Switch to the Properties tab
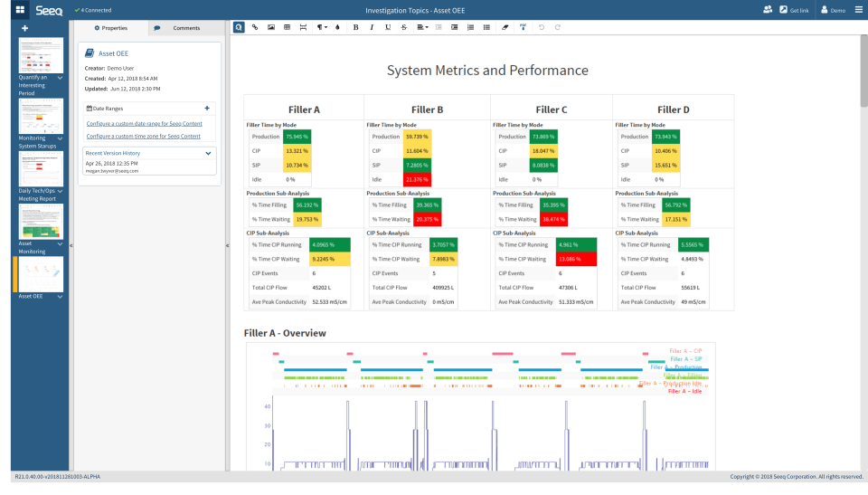Screen dimensions: 868x495 (x=110, y=28)
